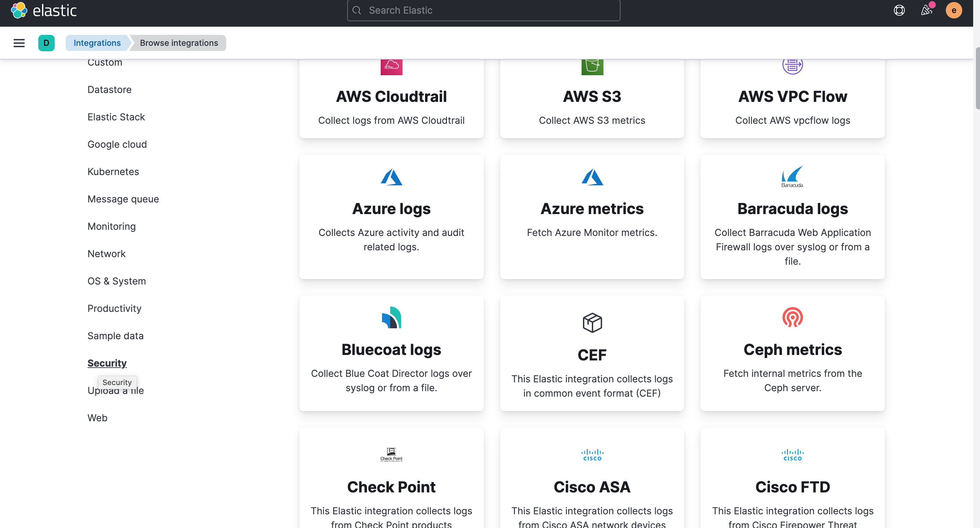Open the Azure metrics integration card

[592, 216]
